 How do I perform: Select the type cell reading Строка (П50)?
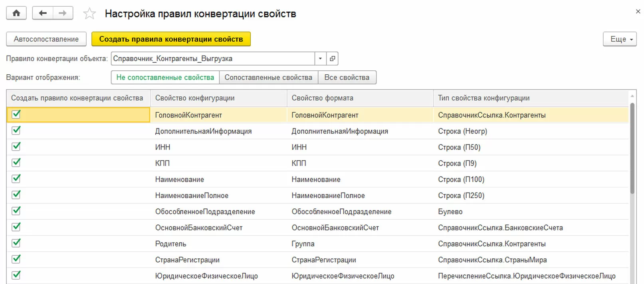(x=531, y=147)
